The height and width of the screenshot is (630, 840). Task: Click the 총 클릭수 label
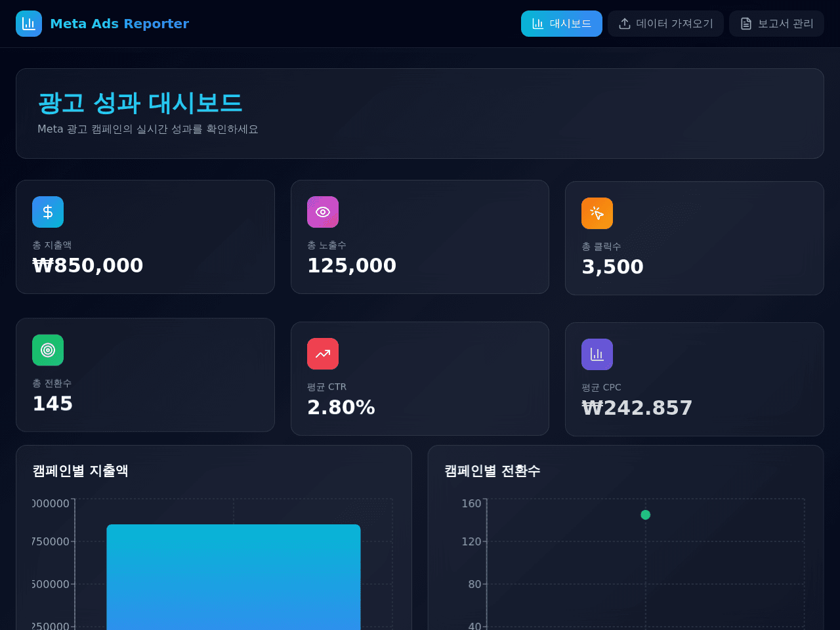click(x=601, y=246)
